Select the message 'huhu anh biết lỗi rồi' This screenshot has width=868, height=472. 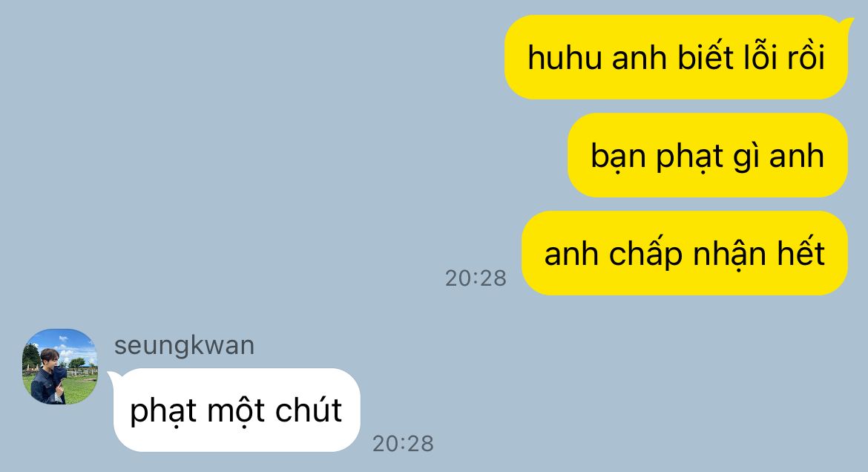click(x=676, y=57)
